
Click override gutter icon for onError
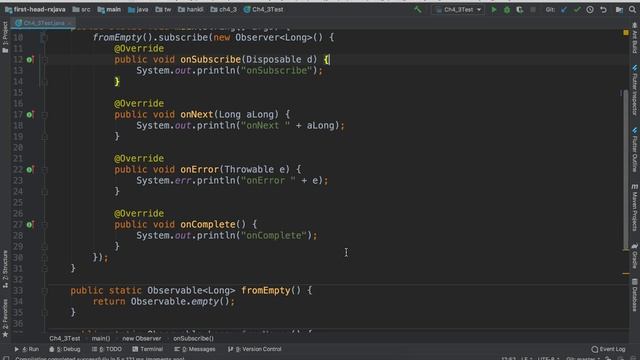click(30, 169)
